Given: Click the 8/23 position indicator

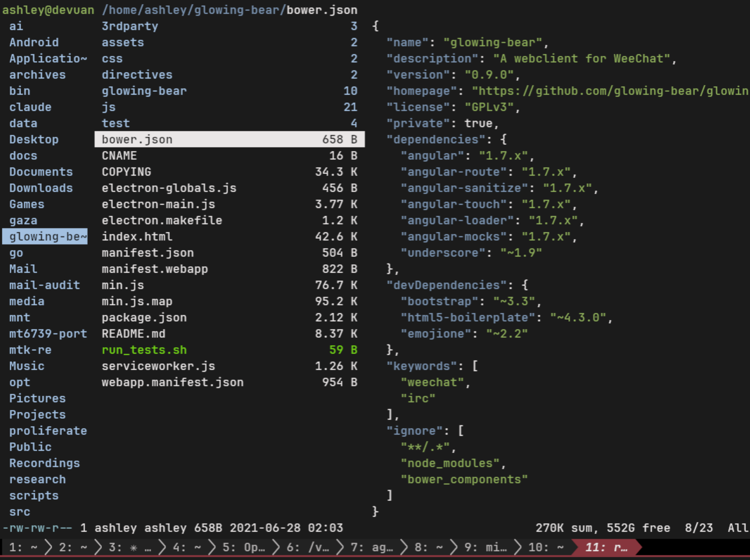Looking at the screenshot, I should [x=699, y=528].
